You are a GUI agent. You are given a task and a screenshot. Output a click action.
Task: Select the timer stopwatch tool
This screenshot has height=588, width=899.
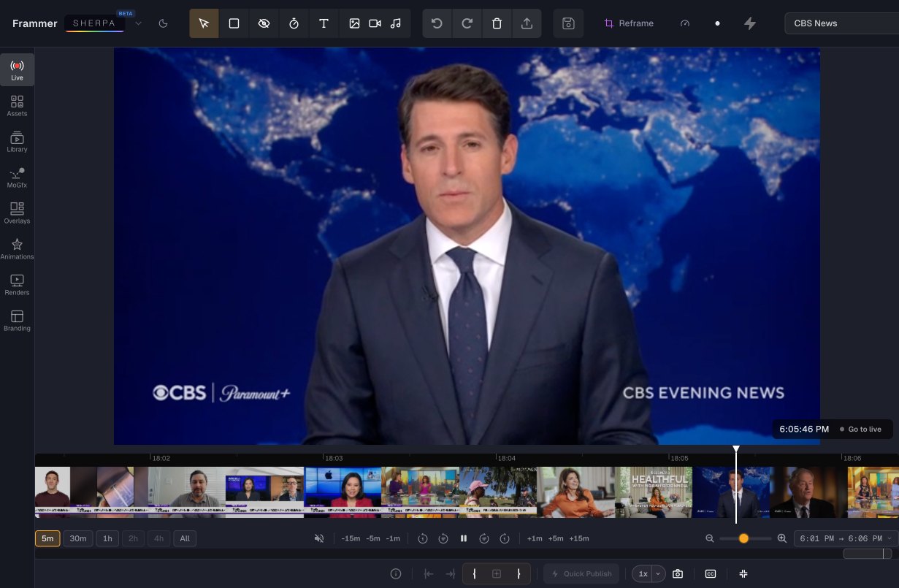click(x=294, y=23)
